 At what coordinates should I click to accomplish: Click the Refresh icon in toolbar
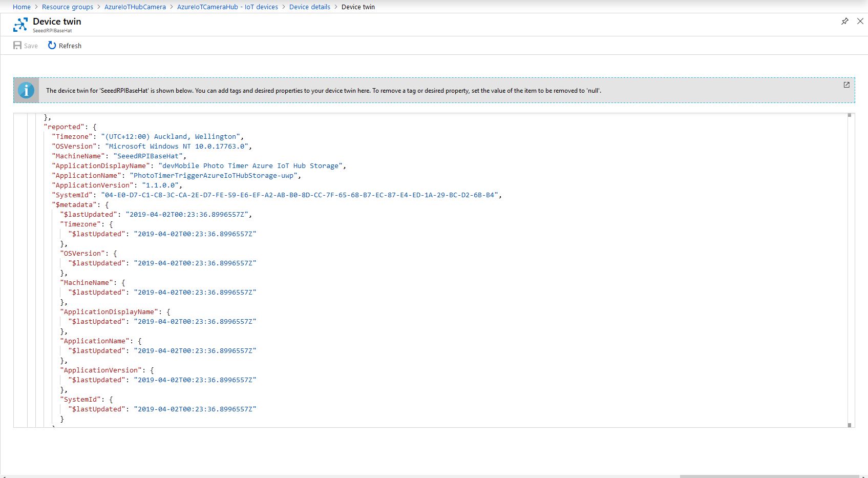click(x=52, y=46)
